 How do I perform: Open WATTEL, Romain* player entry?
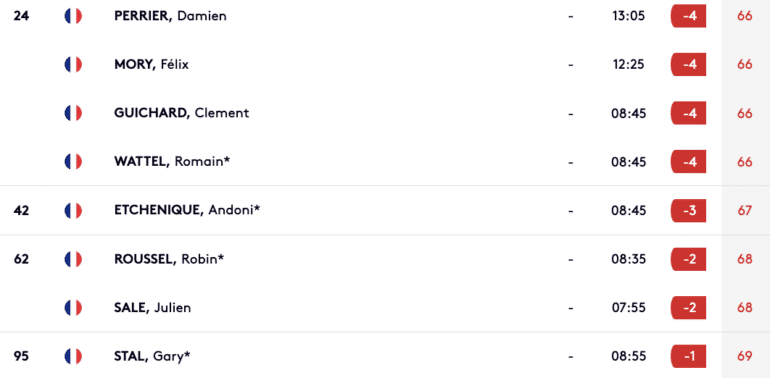click(x=172, y=162)
